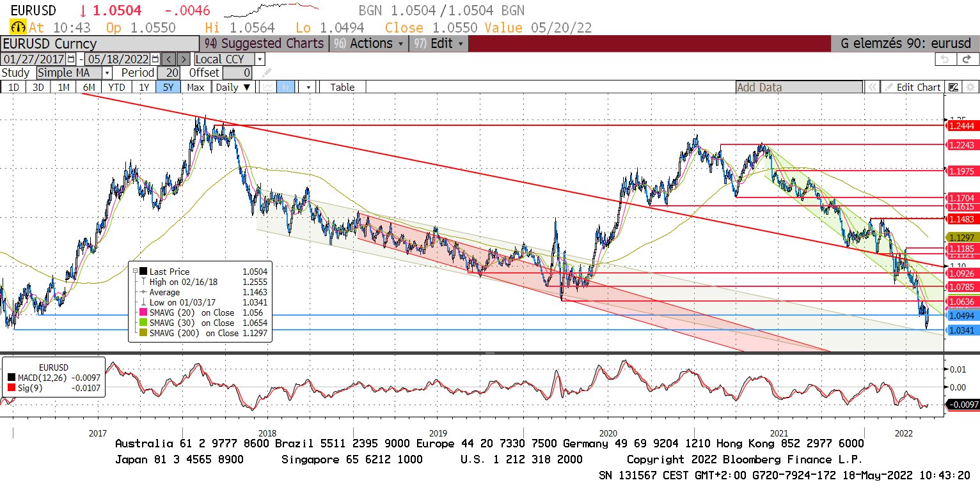980x494 pixels.
Task: Collapse panel with double-chevron icon
Action: pyautogui.click(x=872, y=87)
